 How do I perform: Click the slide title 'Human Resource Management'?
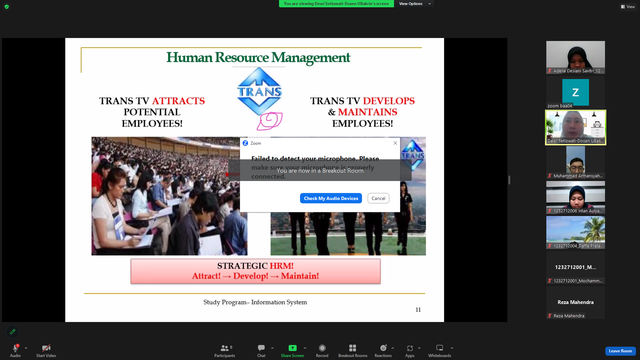[258, 57]
